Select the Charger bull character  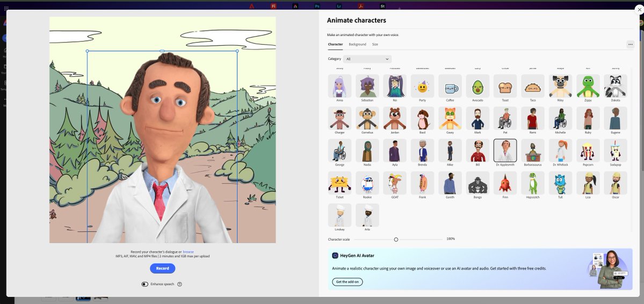coord(339,118)
